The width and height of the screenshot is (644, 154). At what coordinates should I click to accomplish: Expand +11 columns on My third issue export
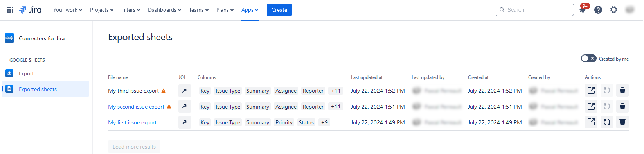pos(336,91)
